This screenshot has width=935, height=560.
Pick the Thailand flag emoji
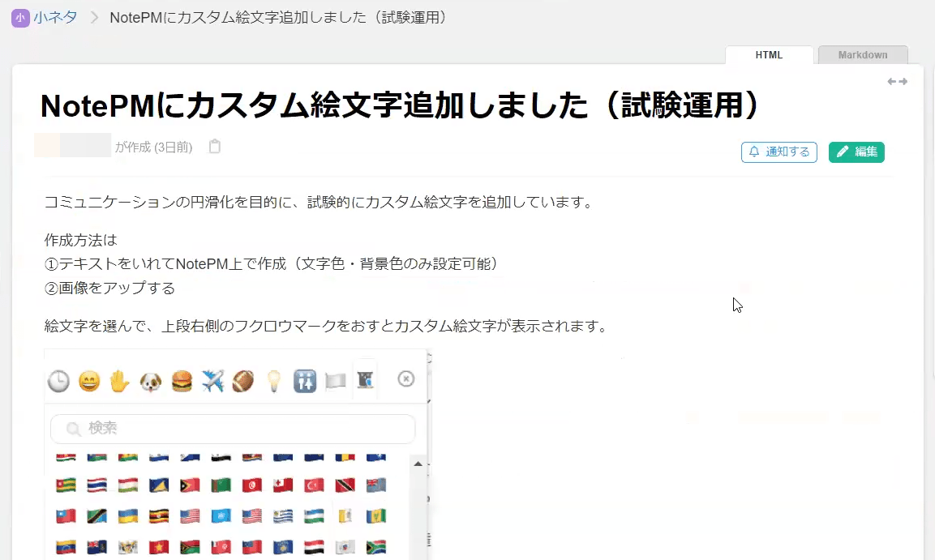pyautogui.click(x=97, y=485)
